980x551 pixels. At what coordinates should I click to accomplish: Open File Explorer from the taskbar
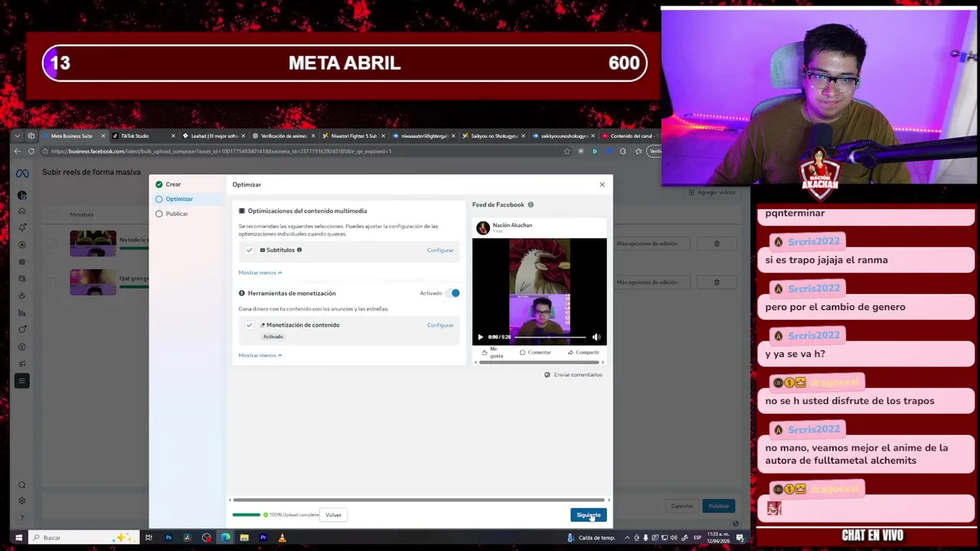pyautogui.click(x=244, y=538)
